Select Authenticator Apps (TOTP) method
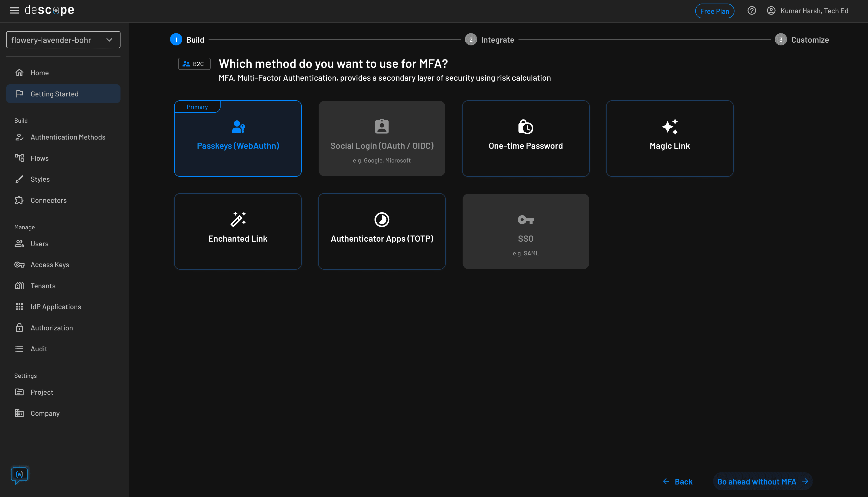Screen dimensions: 868x497 (x=381, y=231)
